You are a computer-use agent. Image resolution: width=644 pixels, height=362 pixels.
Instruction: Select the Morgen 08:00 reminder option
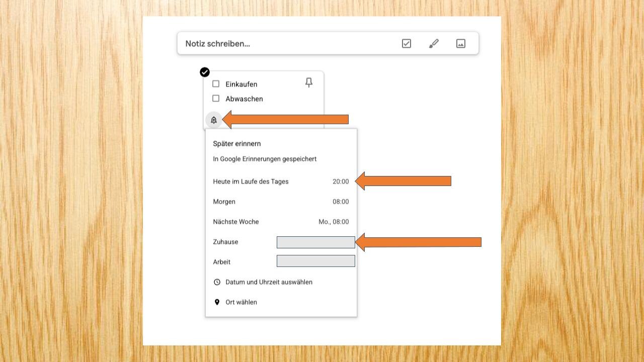click(x=281, y=202)
